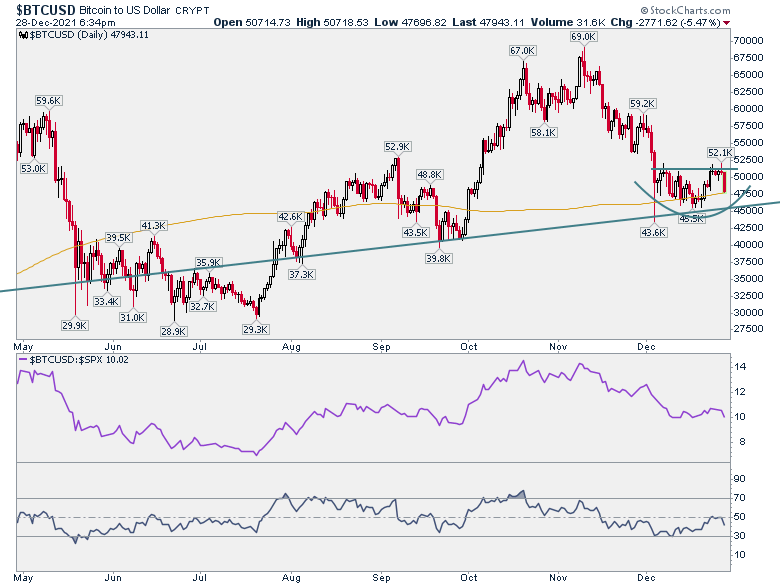Click the 70000 price axis label
This screenshot has height=586, width=780.
tap(748, 41)
